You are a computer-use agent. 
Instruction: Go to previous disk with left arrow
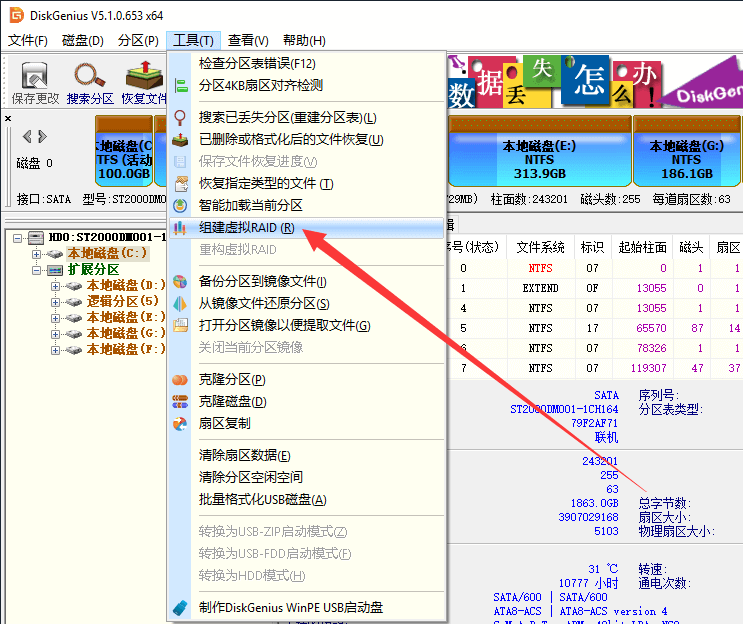click(x=27, y=136)
